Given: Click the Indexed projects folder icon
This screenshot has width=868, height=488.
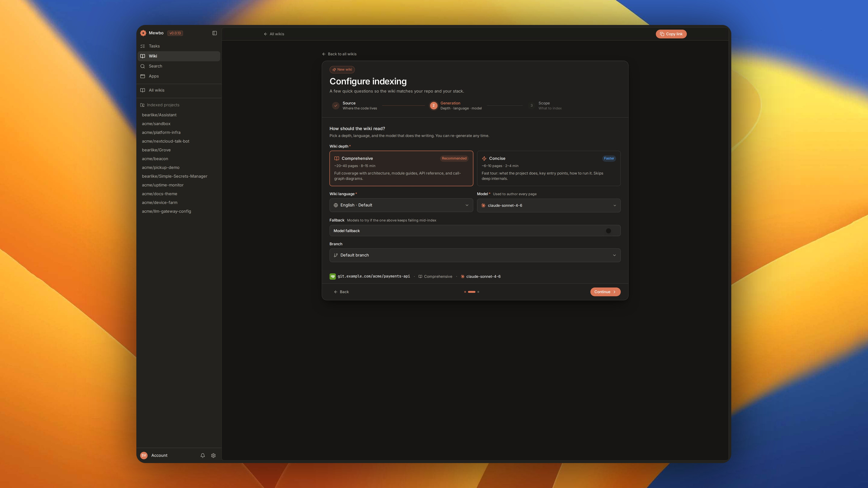Looking at the screenshot, I should click(142, 105).
